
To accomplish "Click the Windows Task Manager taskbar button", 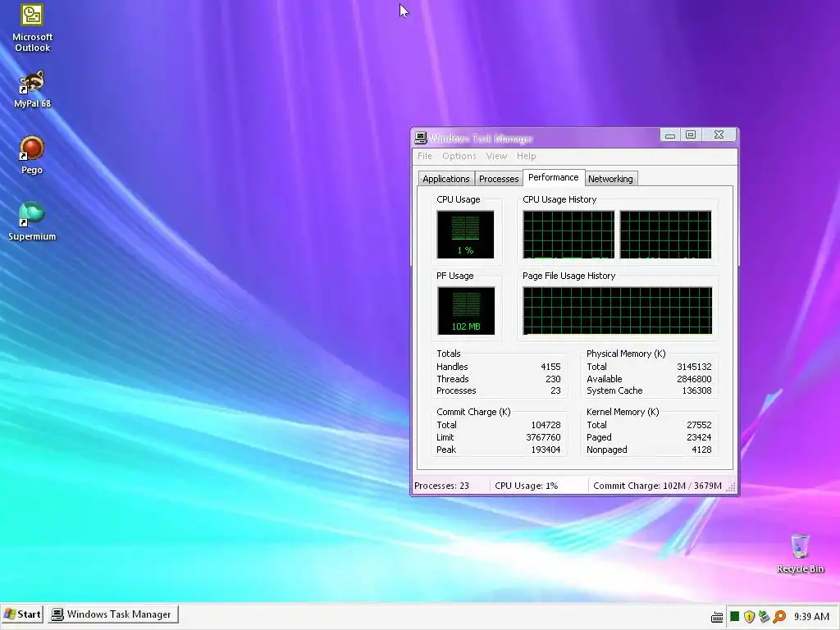I will (x=113, y=614).
